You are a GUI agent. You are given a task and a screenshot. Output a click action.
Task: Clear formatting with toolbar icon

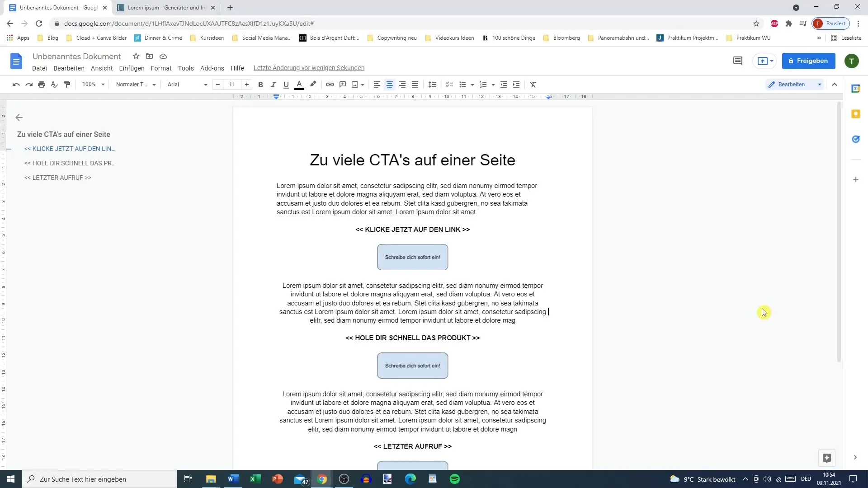[533, 84]
